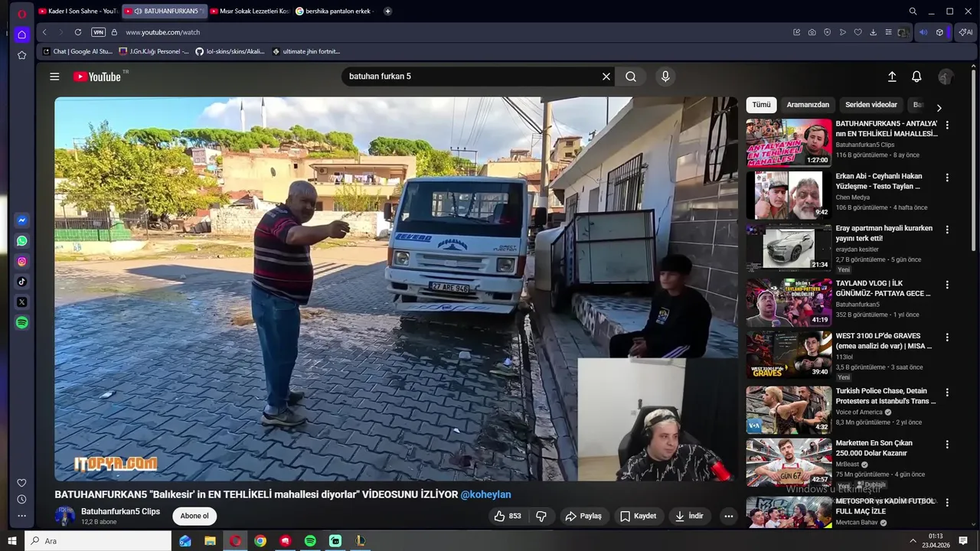This screenshot has height=551, width=980.
Task: Open sidebar history clock icon
Action: coord(21,499)
